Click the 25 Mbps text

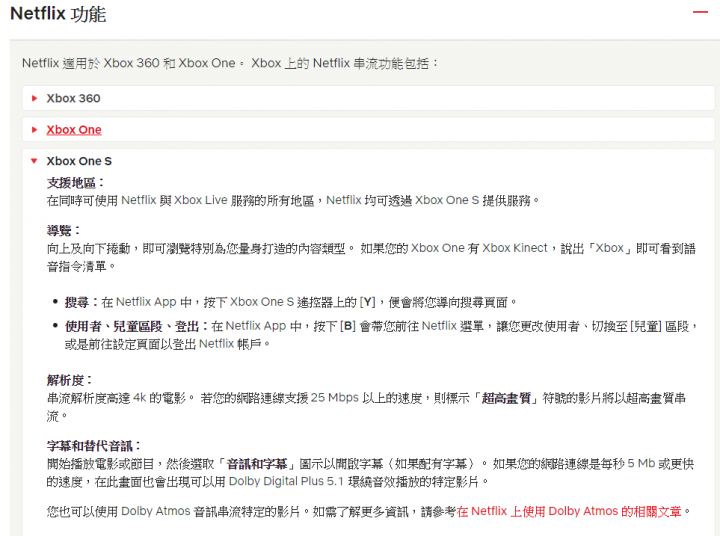(x=334, y=398)
